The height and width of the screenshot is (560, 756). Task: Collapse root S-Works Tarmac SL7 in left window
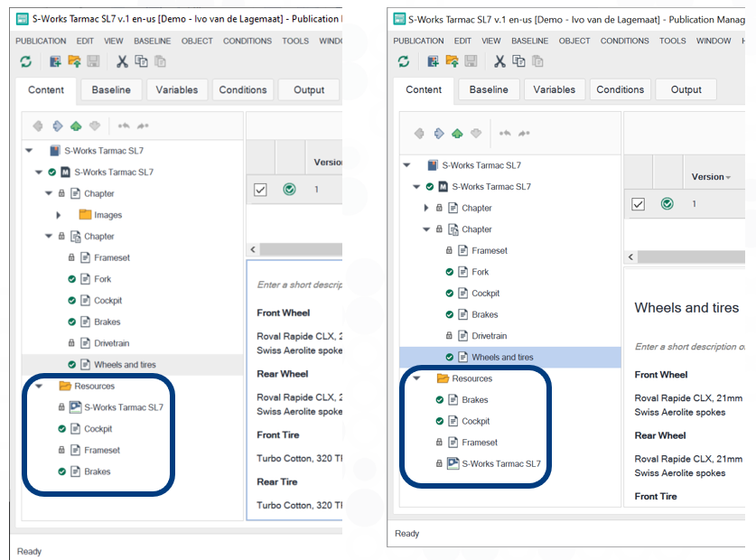tap(29, 151)
